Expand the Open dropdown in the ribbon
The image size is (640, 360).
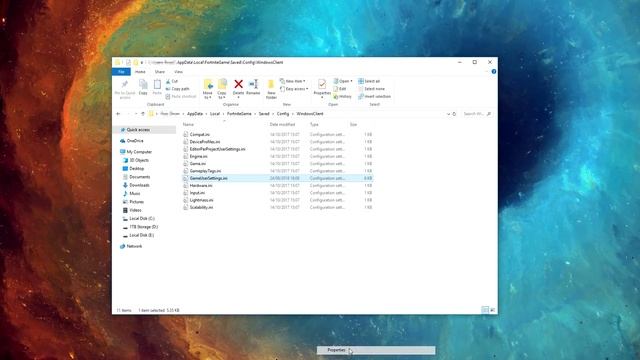click(x=343, y=81)
